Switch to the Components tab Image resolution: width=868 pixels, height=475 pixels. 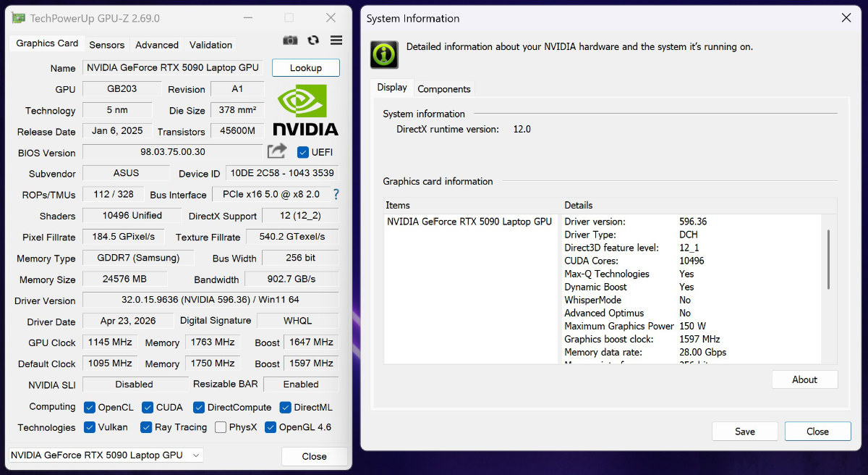point(444,89)
